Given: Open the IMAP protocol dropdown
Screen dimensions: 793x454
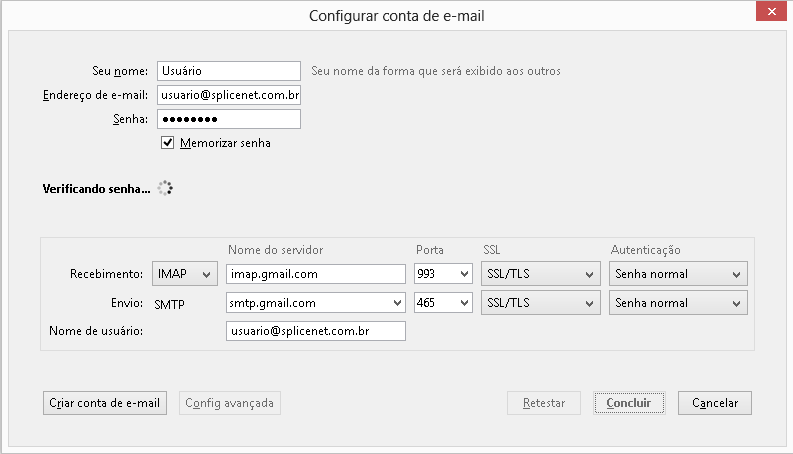Looking at the screenshot, I should point(185,274).
